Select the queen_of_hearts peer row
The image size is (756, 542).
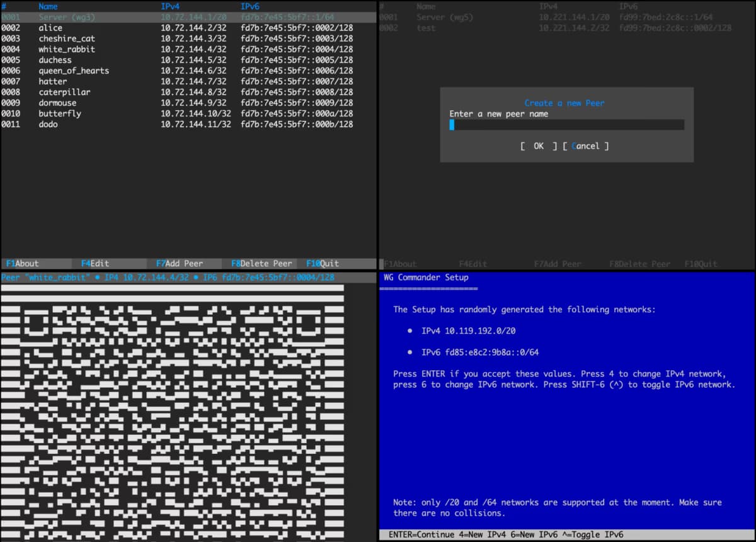point(188,71)
